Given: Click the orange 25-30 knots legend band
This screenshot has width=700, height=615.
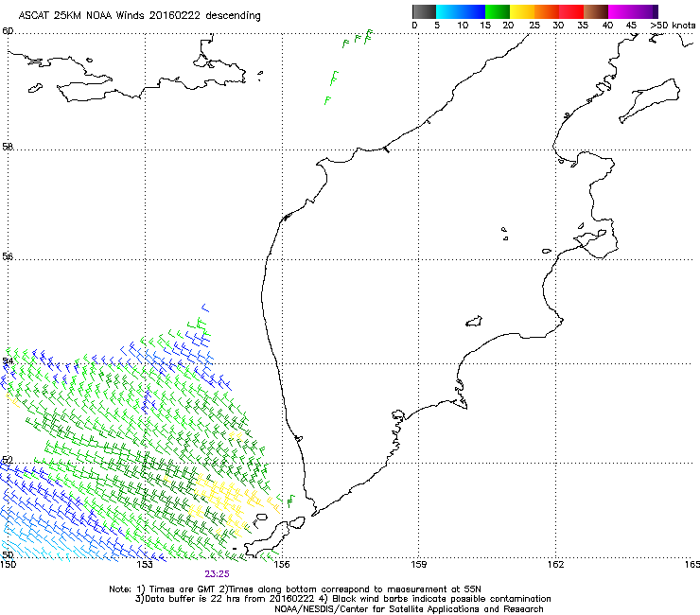Looking at the screenshot, I should pos(547,11).
